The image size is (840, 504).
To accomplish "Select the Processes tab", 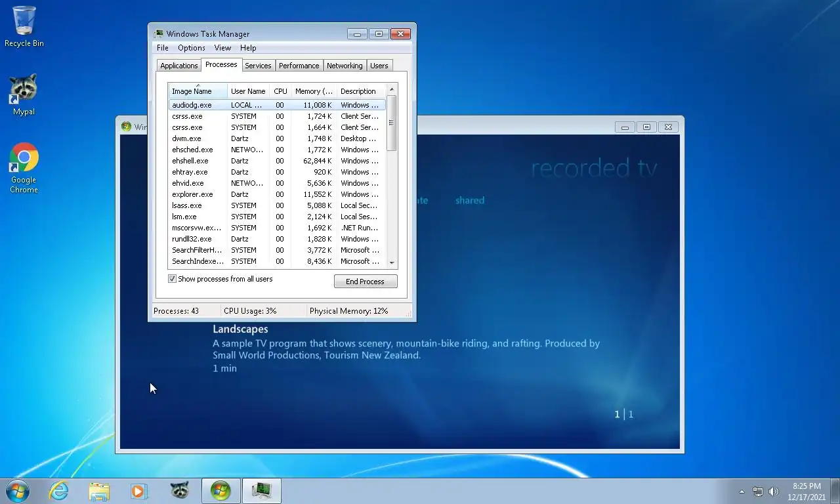I will point(221,64).
